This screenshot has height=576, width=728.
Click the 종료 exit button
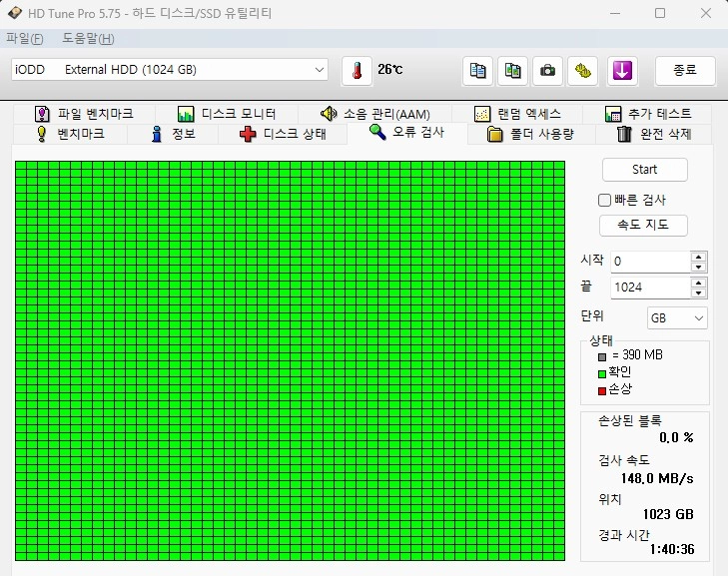[685, 71]
